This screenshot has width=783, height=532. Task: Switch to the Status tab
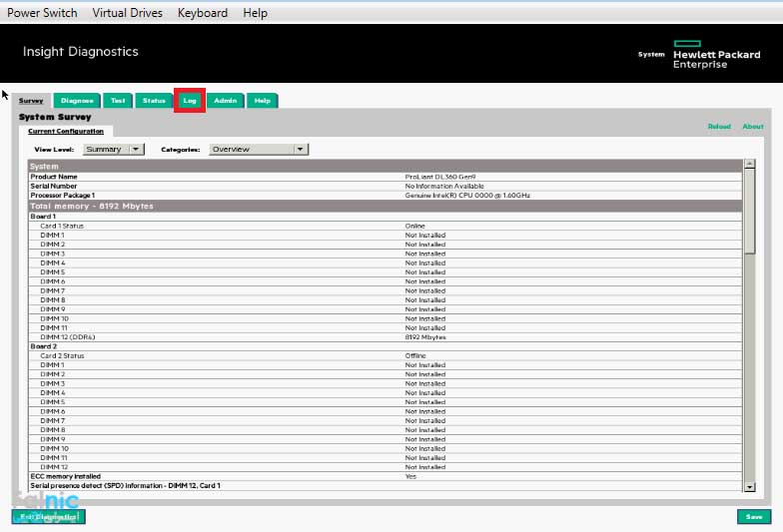[154, 101]
